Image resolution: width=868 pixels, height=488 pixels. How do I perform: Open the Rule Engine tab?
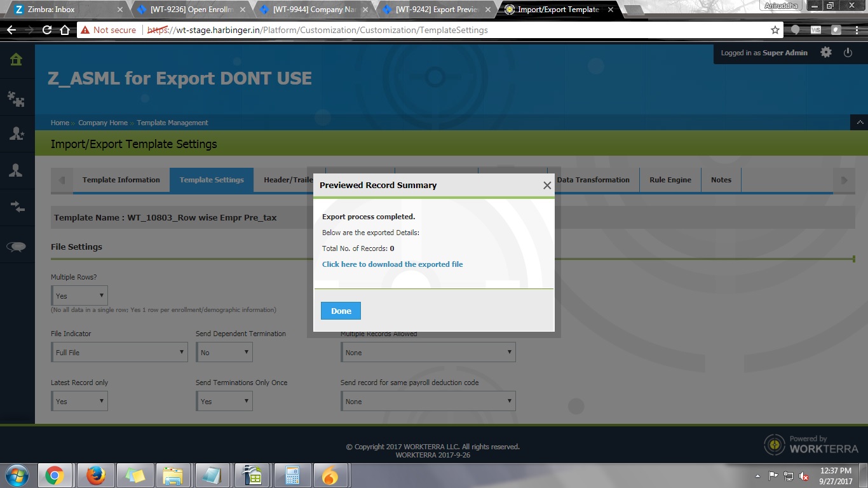670,180
